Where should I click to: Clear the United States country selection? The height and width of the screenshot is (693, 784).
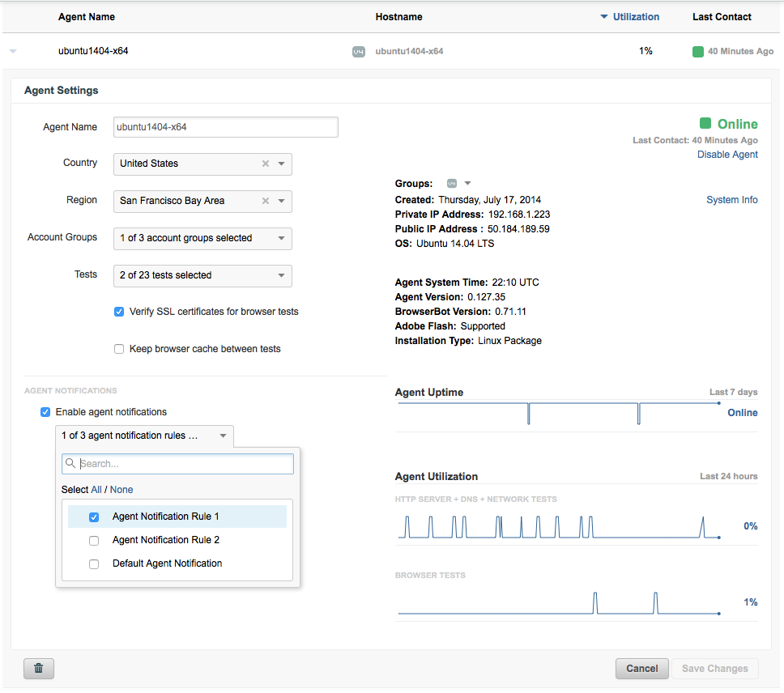(266, 164)
